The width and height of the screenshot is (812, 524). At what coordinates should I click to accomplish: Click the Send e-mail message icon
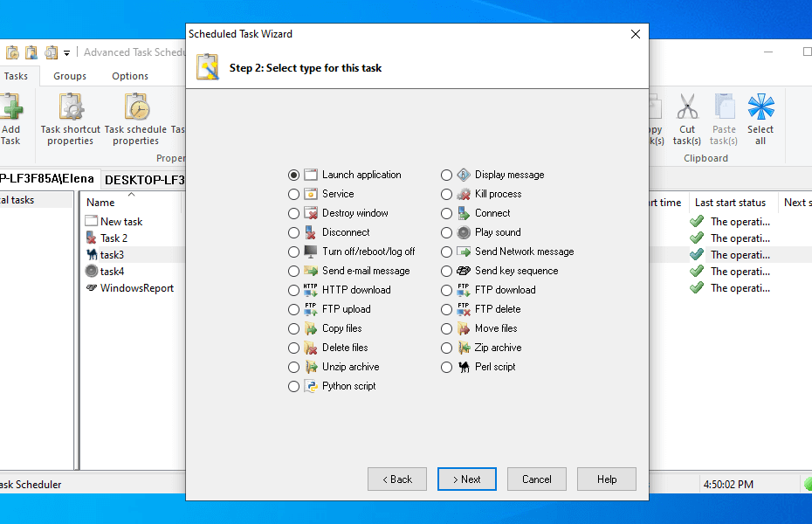tap(311, 271)
